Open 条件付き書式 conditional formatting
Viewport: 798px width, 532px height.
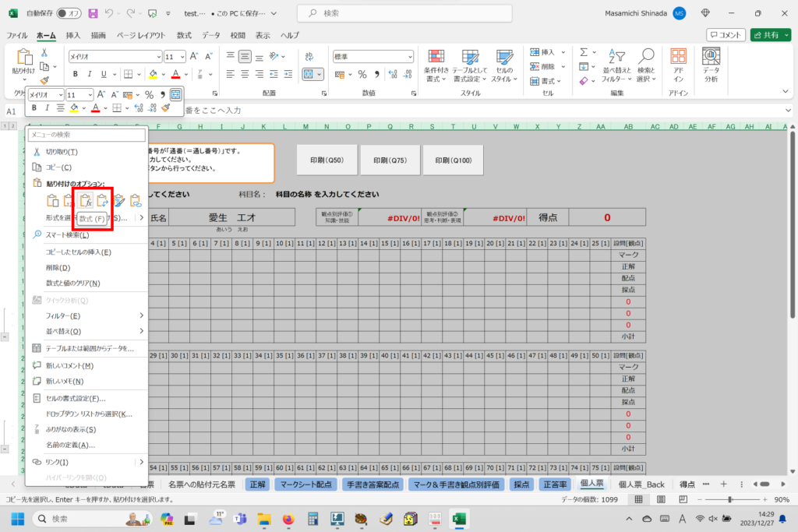click(x=436, y=65)
